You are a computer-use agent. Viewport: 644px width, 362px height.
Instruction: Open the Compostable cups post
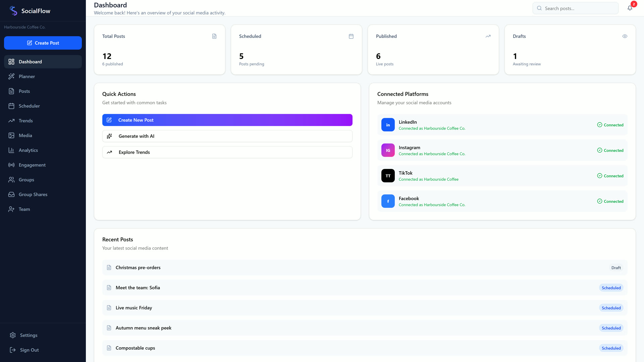(365, 348)
